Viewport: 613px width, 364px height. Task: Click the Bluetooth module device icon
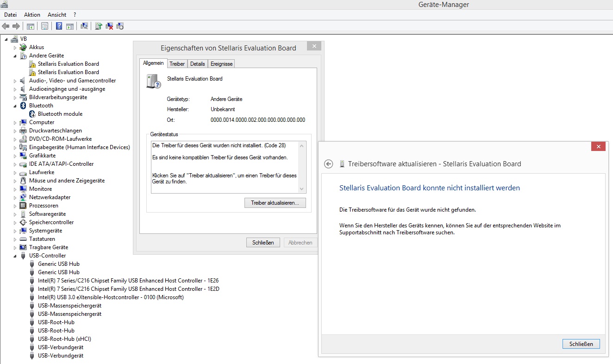(x=32, y=114)
